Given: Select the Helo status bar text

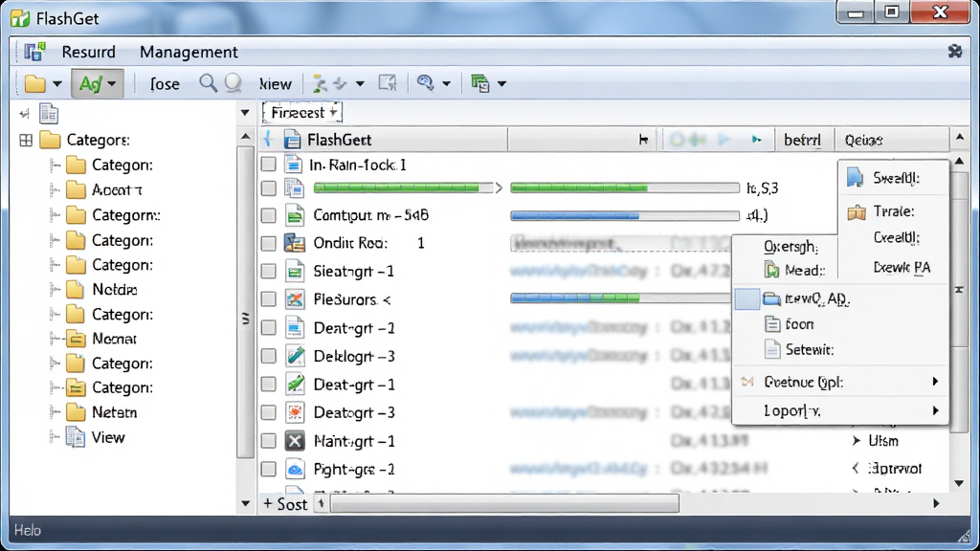Looking at the screenshot, I should coord(28,530).
